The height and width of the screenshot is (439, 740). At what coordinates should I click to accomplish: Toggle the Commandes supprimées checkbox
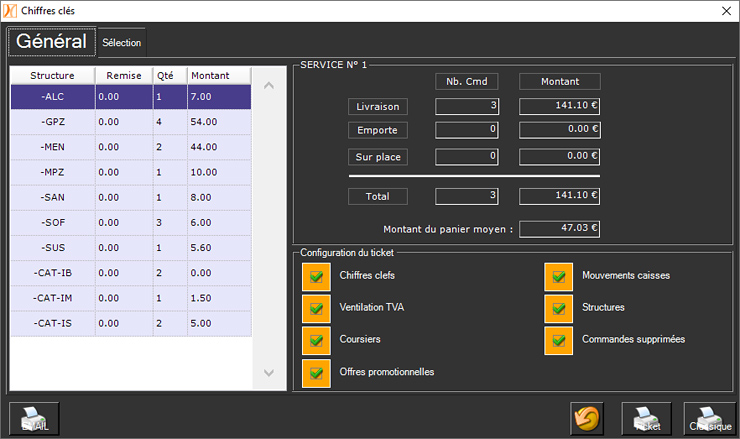(559, 340)
